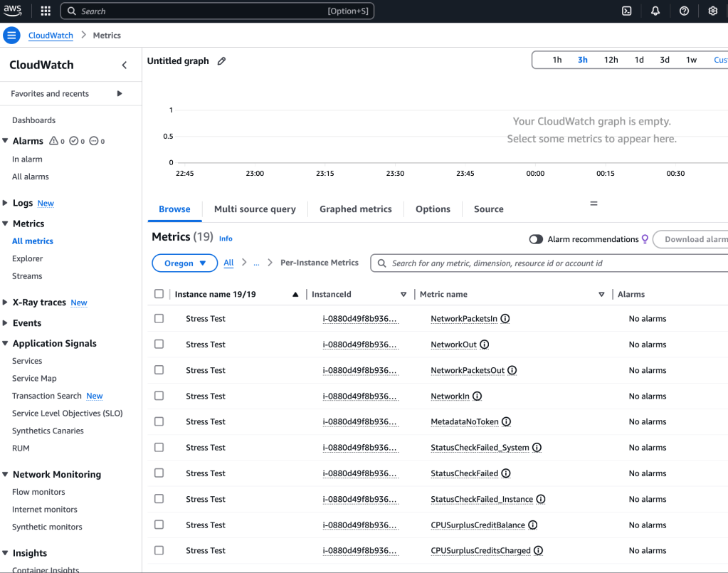
Task: Launch CloudShell from the top bar
Action: [626, 11]
